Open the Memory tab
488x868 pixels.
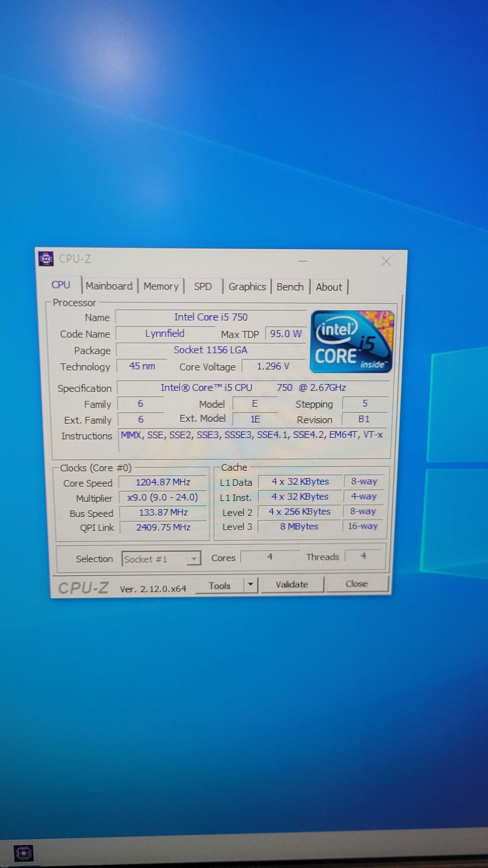[161, 286]
